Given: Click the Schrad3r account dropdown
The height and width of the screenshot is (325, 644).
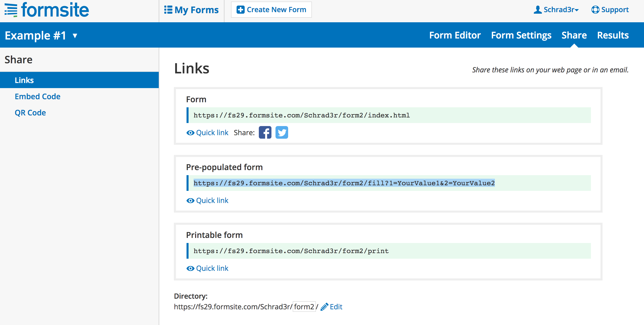Looking at the screenshot, I should 558,9.
